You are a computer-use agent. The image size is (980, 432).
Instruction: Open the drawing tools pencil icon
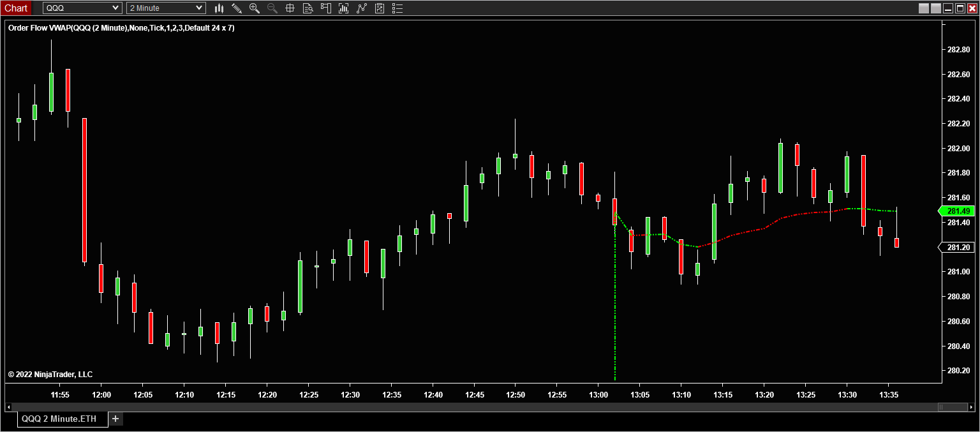coord(237,8)
